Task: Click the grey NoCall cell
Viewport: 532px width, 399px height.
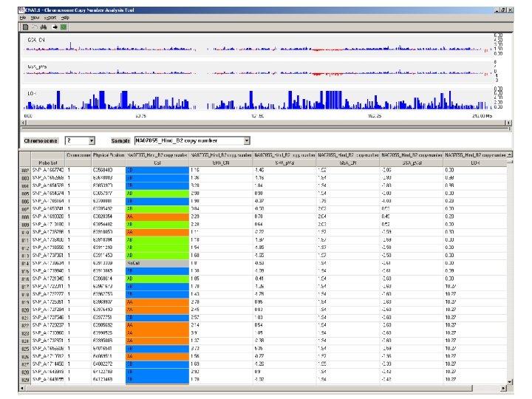Action: point(157,263)
